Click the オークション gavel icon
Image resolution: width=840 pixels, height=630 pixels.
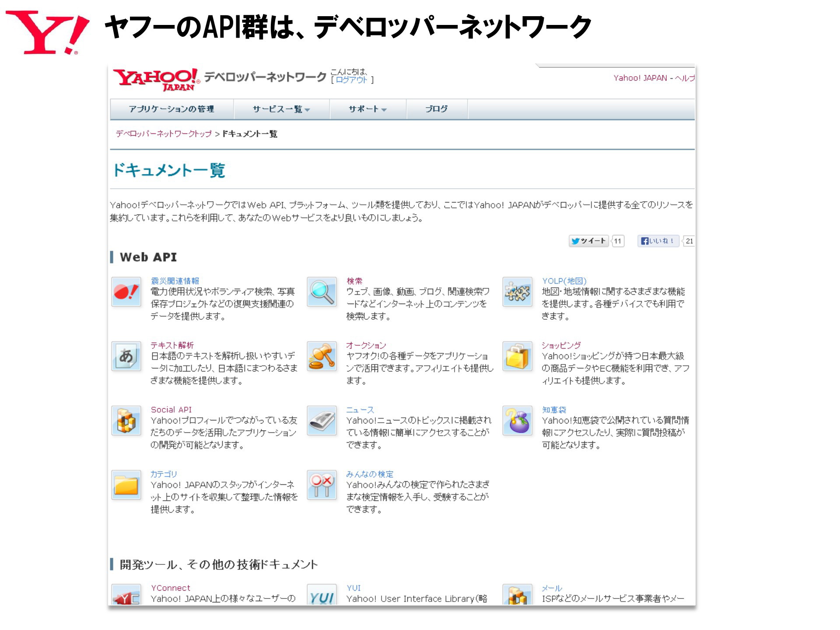pos(322,356)
